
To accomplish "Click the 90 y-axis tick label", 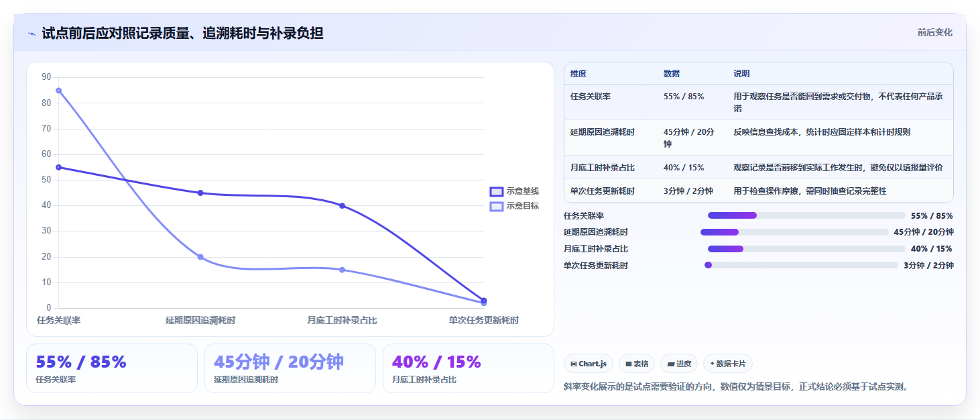I will pos(46,77).
